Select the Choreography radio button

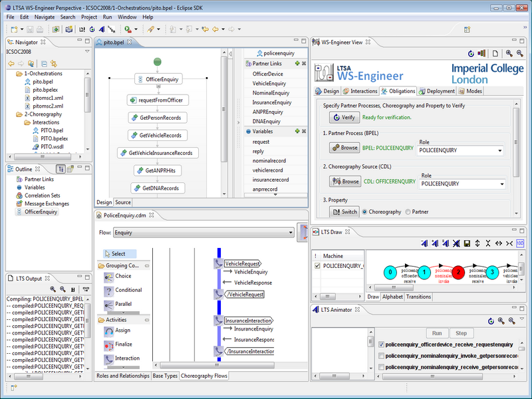364,211
